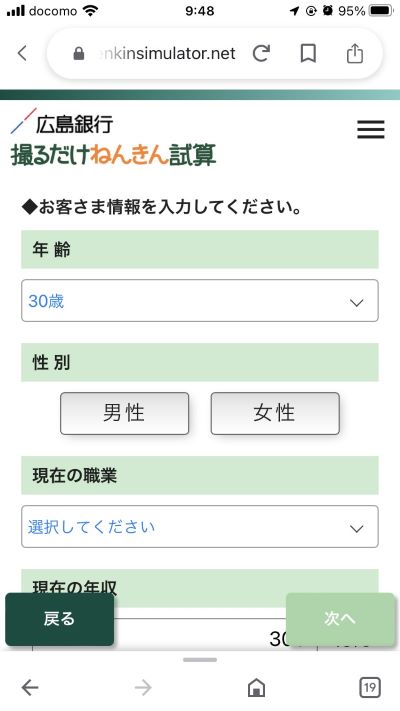Tap the back chevron beside address bar

click(22, 53)
